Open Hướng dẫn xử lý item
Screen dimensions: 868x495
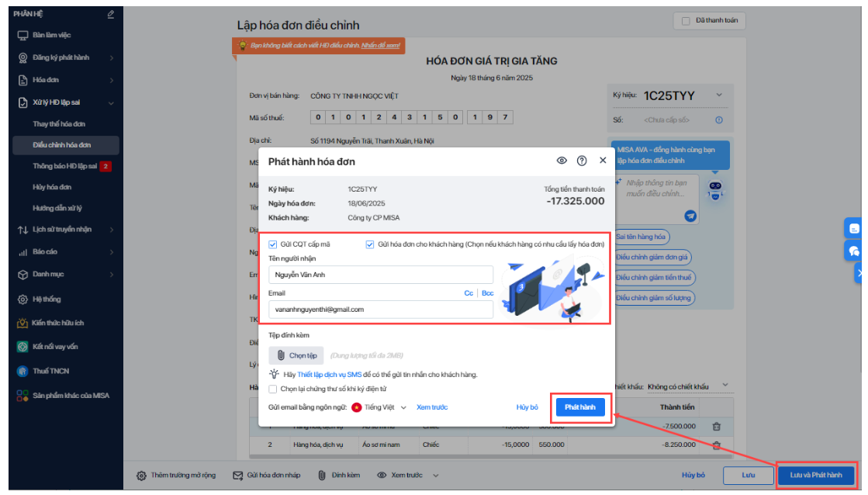57,208
